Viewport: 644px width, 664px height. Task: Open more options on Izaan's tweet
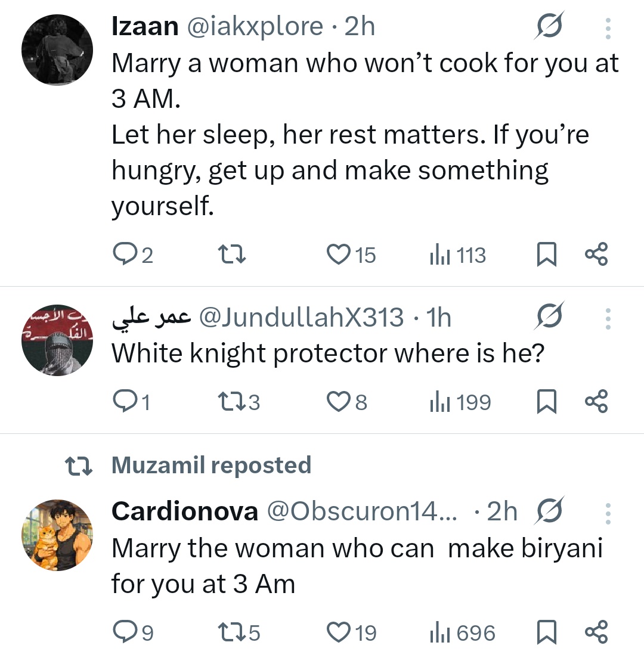[608, 28]
